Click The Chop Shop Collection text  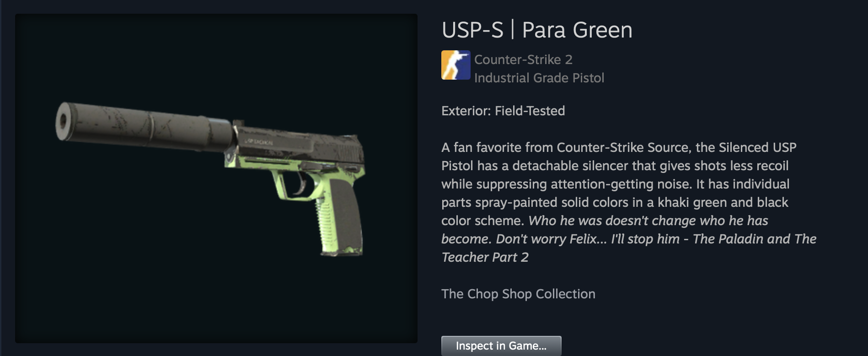point(518,294)
